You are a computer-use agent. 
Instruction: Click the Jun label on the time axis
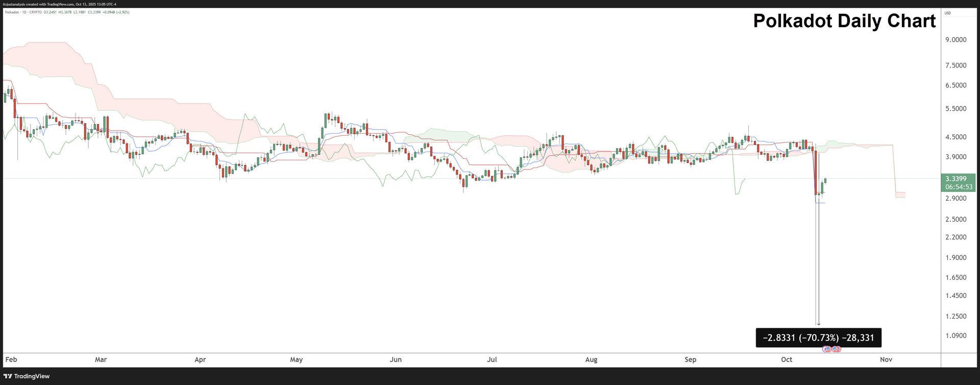pos(396,359)
